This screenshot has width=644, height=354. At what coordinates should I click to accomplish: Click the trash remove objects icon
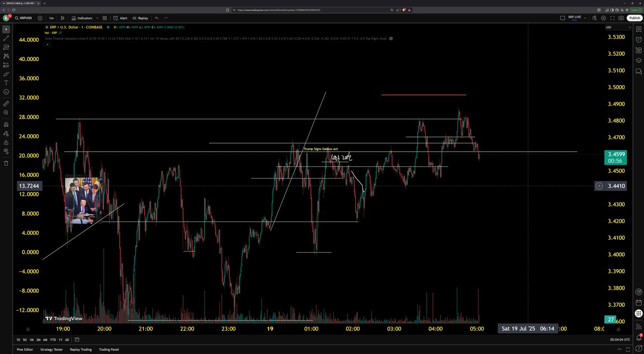pos(6,163)
